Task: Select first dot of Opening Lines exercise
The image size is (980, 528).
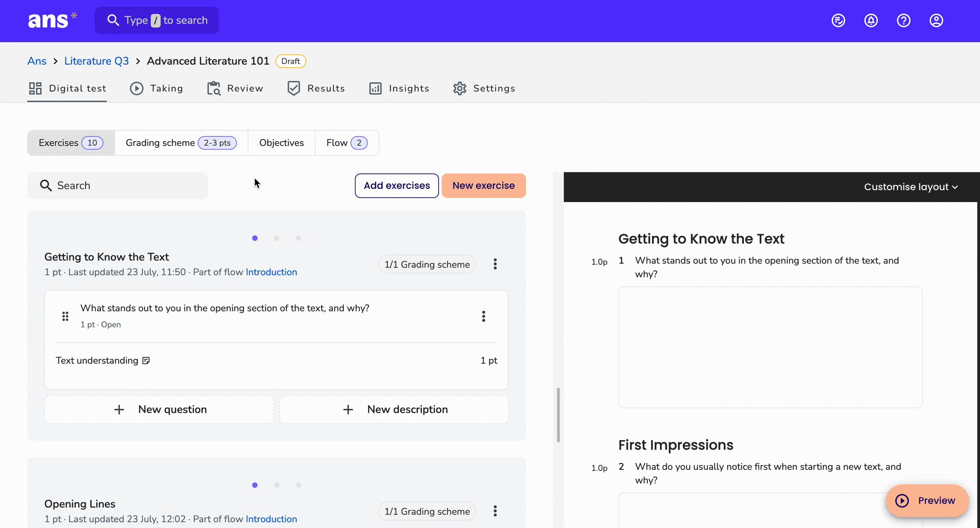Action: pyautogui.click(x=255, y=485)
